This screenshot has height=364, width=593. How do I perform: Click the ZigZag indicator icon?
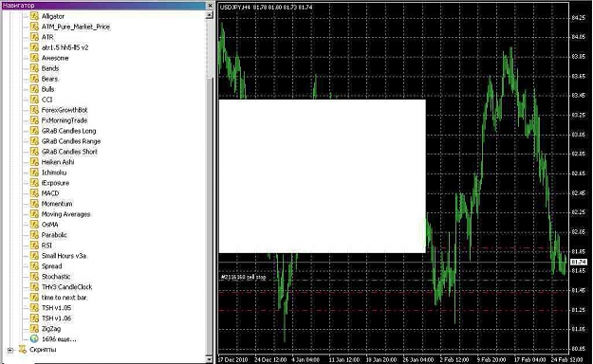(x=34, y=329)
